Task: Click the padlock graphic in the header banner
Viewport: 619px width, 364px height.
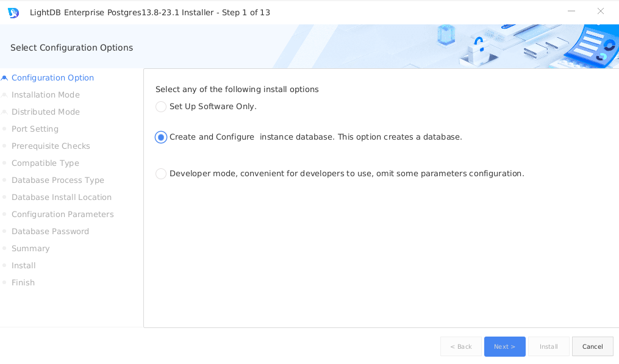Action: [478, 49]
